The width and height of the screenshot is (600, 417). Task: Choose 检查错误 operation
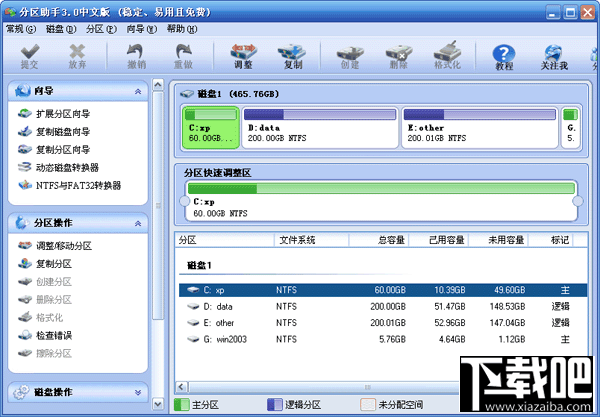(45, 336)
